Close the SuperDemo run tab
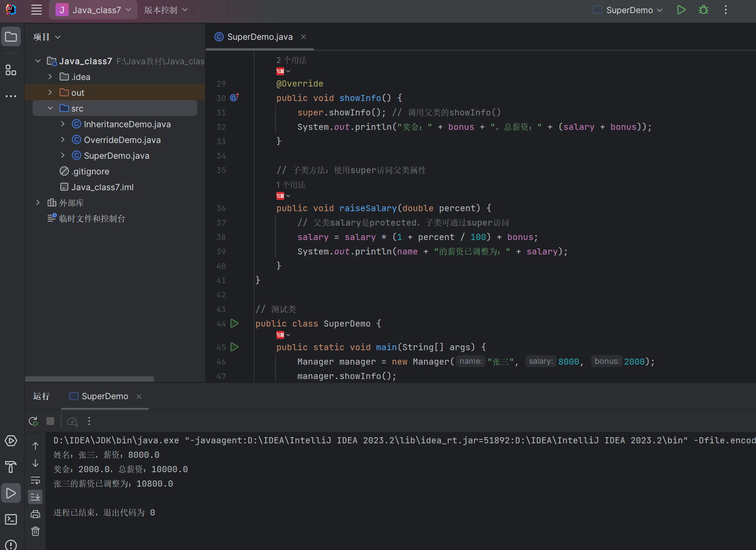This screenshot has width=756, height=550. click(x=139, y=397)
